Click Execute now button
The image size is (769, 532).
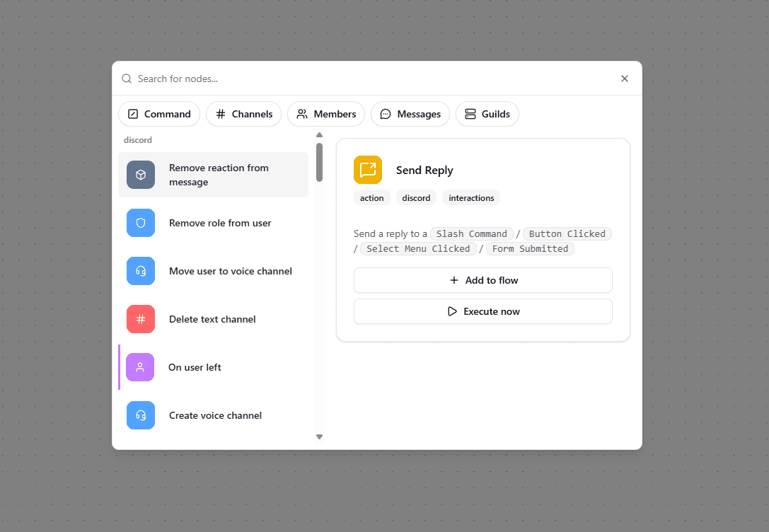point(483,311)
